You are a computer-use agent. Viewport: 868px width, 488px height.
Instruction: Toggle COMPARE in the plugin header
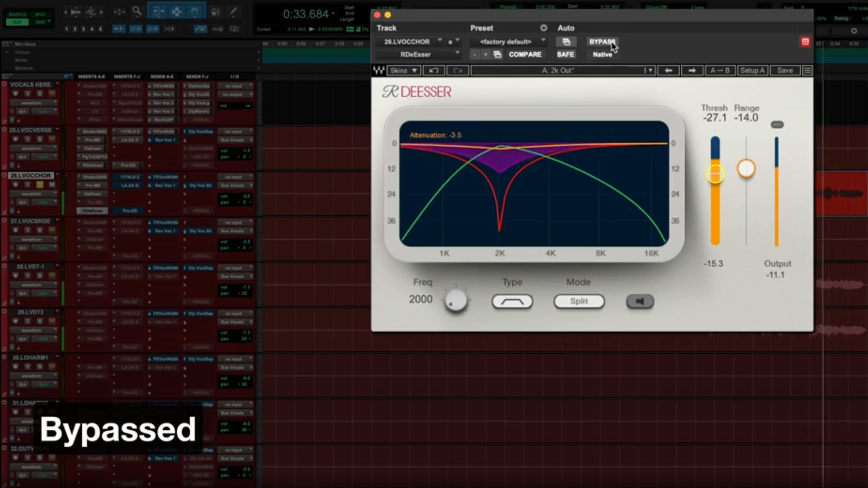pos(525,54)
